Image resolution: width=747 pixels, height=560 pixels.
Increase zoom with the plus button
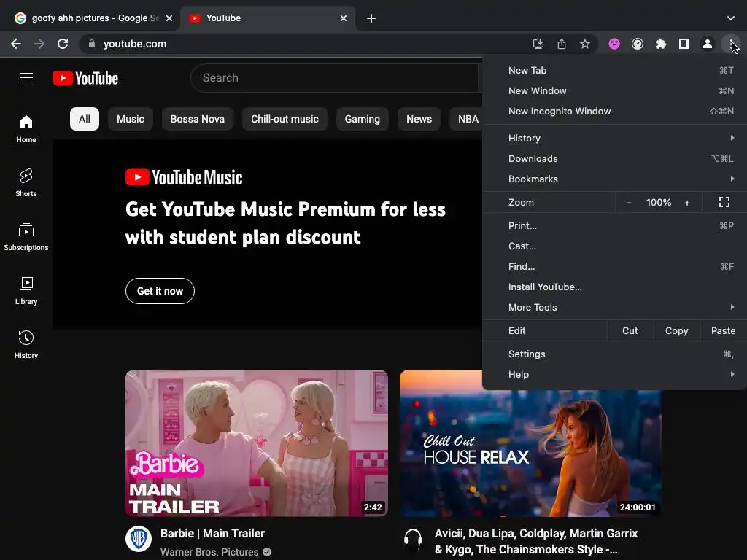pos(687,203)
